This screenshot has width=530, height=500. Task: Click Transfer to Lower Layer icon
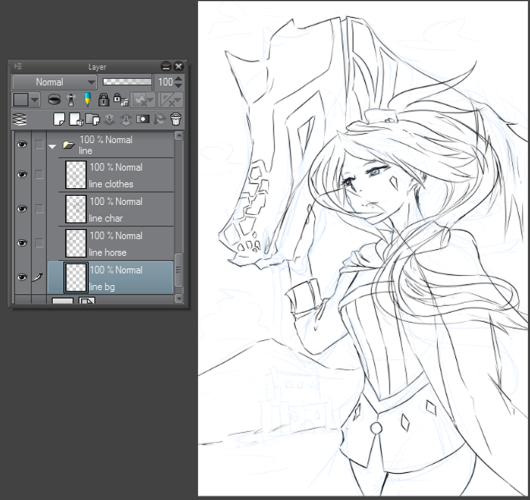pyautogui.click(x=109, y=119)
